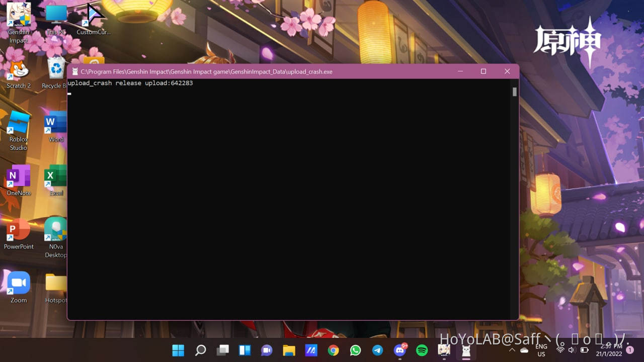Open Telegram from the taskbar
The image size is (644, 362).
pyautogui.click(x=377, y=350)
